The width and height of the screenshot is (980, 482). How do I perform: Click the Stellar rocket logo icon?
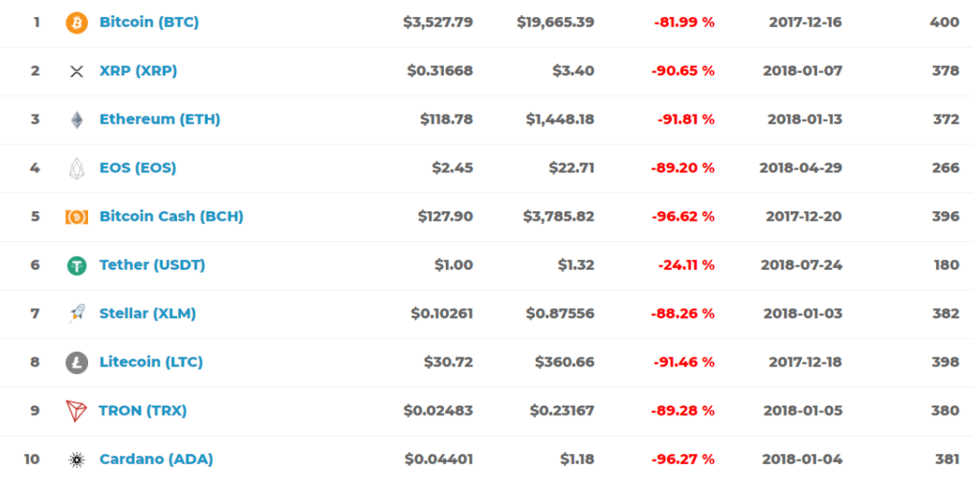pos(77,314)
